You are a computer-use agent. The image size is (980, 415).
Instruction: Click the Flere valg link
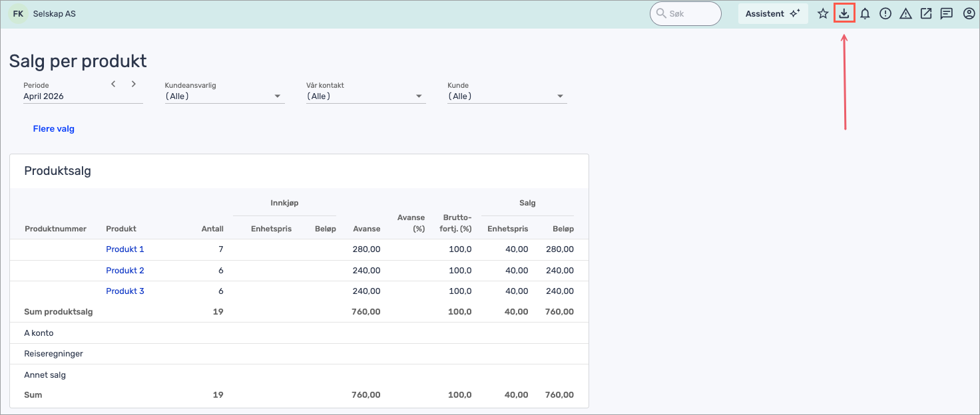pos(54,129)
